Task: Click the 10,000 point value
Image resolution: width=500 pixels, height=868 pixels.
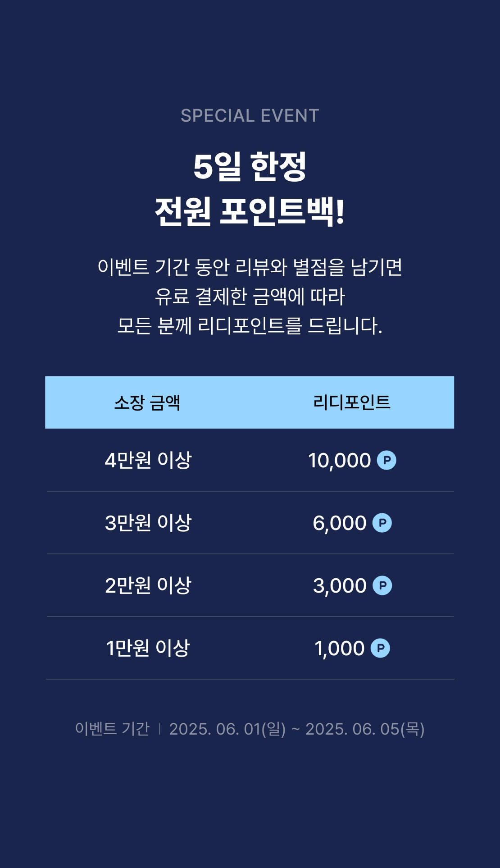Action: 339,461
